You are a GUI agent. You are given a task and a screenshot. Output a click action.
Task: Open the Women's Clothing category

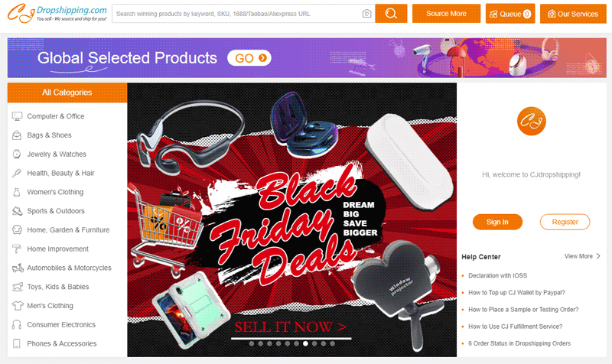(55, 192)
